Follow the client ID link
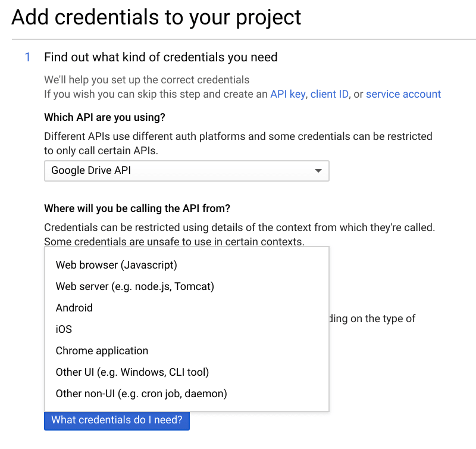This screenshot has height=449, width=476. pyautogui.click(x=330, y=94)
